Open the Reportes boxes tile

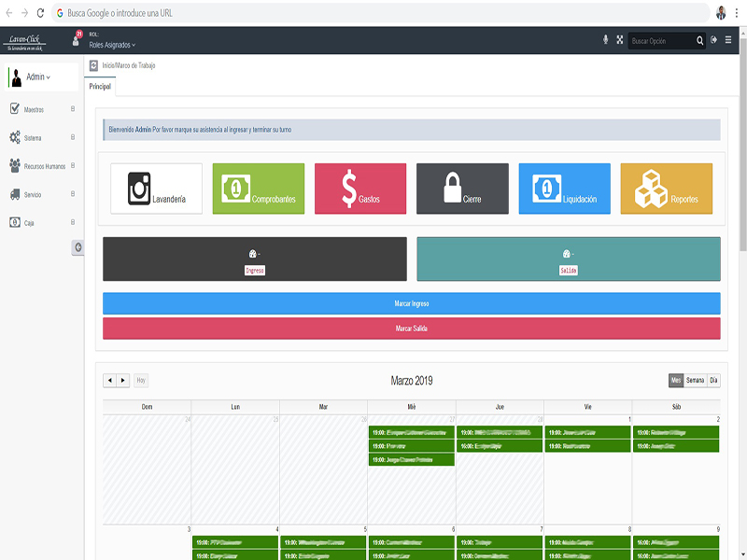[666, 189]
